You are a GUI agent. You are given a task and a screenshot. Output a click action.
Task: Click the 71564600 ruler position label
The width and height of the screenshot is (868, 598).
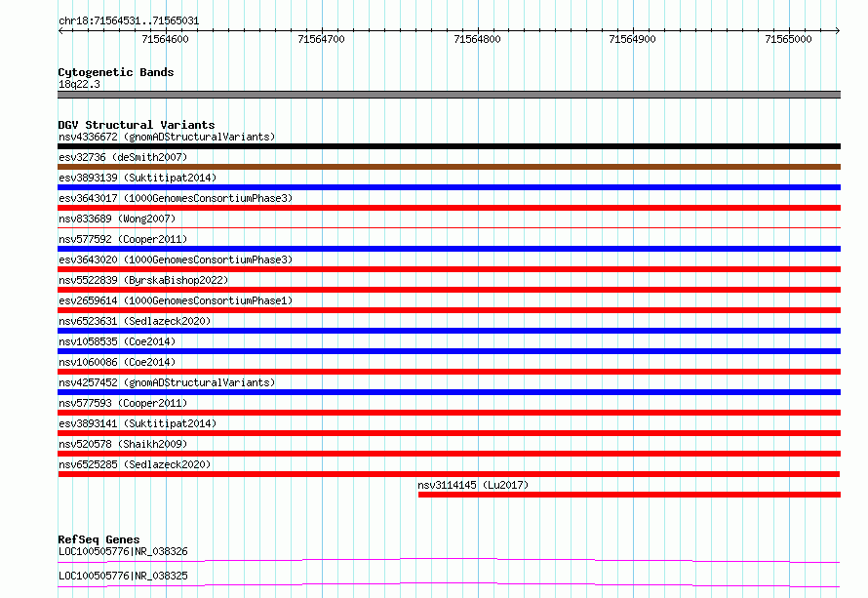pos(165,39)
